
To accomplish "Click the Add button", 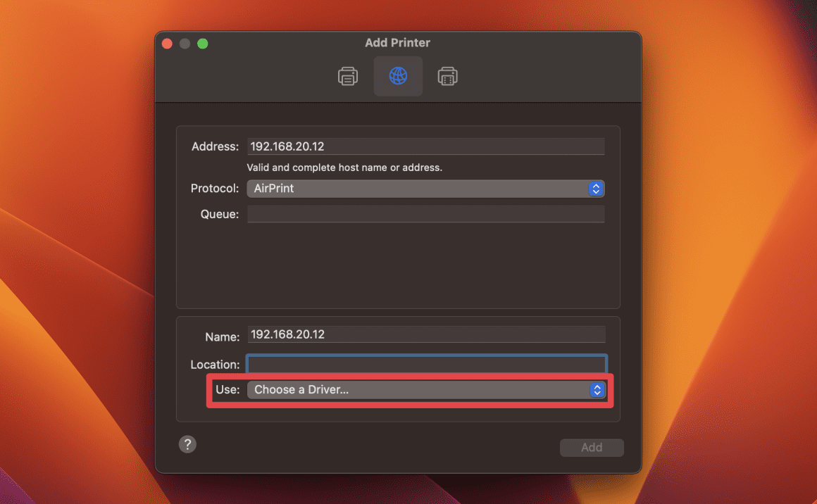I will tap(592, 447).
